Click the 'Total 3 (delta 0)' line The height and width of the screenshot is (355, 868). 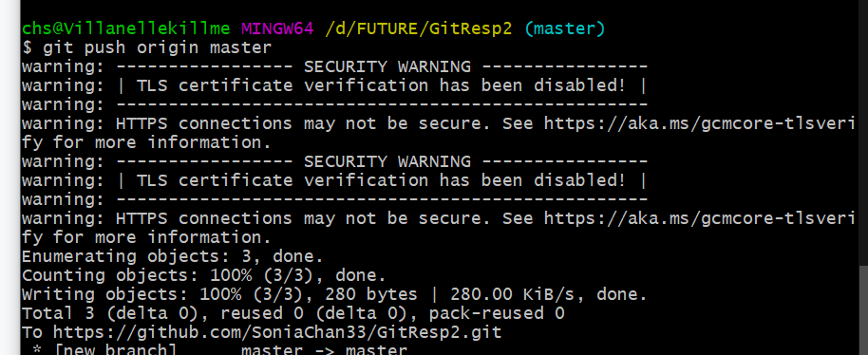point(292,313)
